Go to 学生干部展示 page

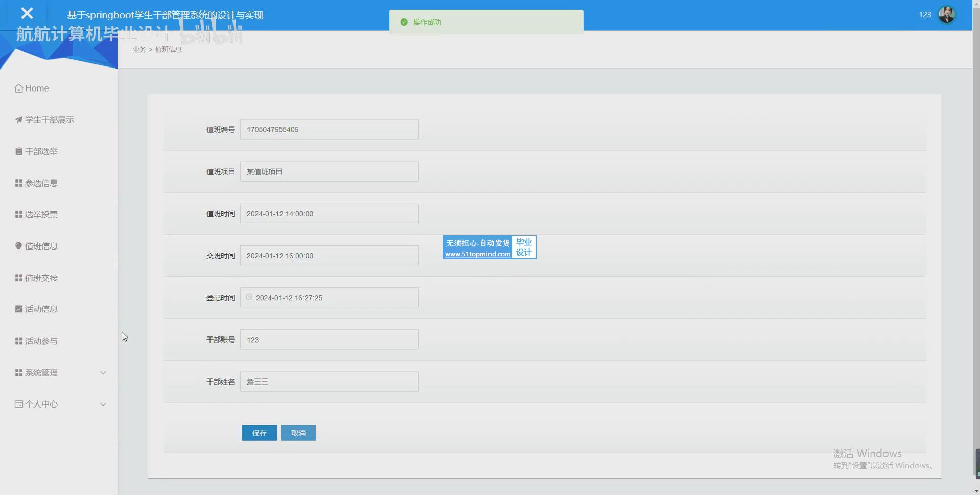point(50,120)
